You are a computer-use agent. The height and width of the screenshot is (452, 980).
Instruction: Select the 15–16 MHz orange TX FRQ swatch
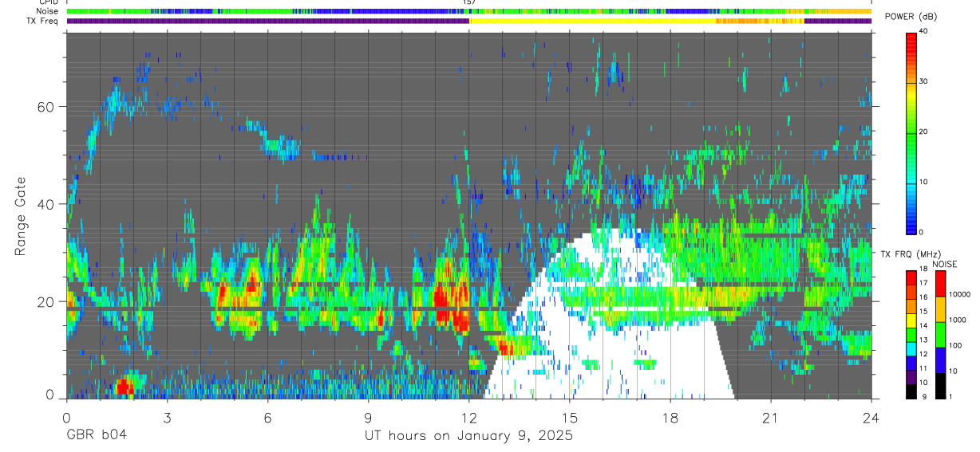(911, 305)
